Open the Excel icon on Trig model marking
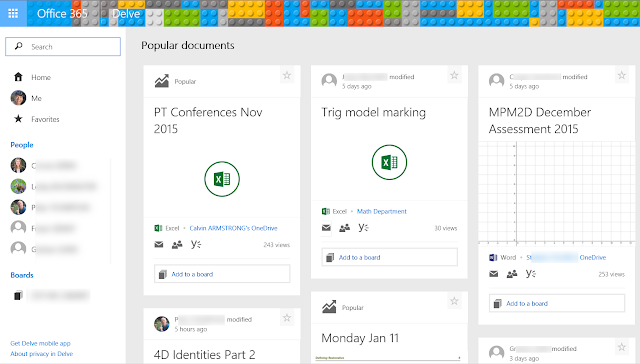The image size is (640, 364). 389,162
